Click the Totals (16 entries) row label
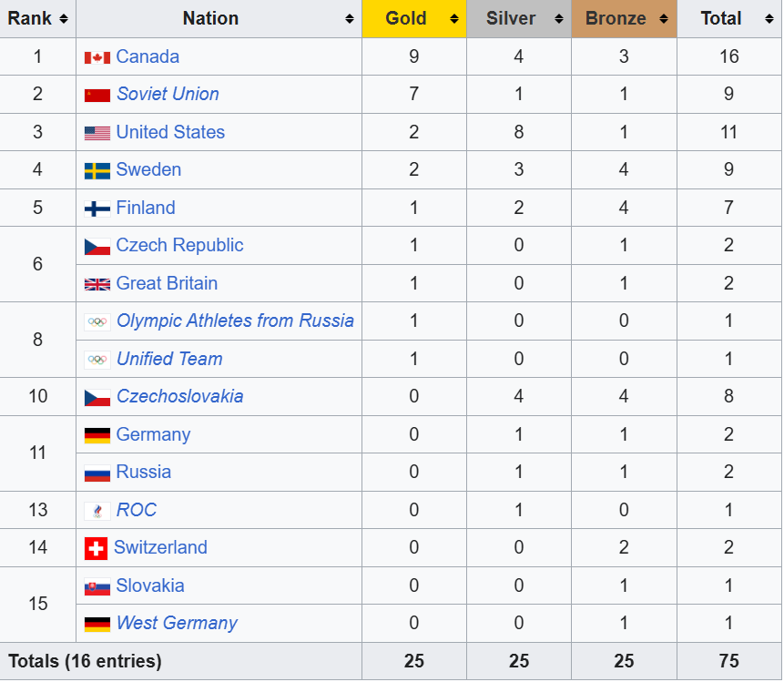The width and height of the screenshot is (784, 682). [x=85, y=661]
